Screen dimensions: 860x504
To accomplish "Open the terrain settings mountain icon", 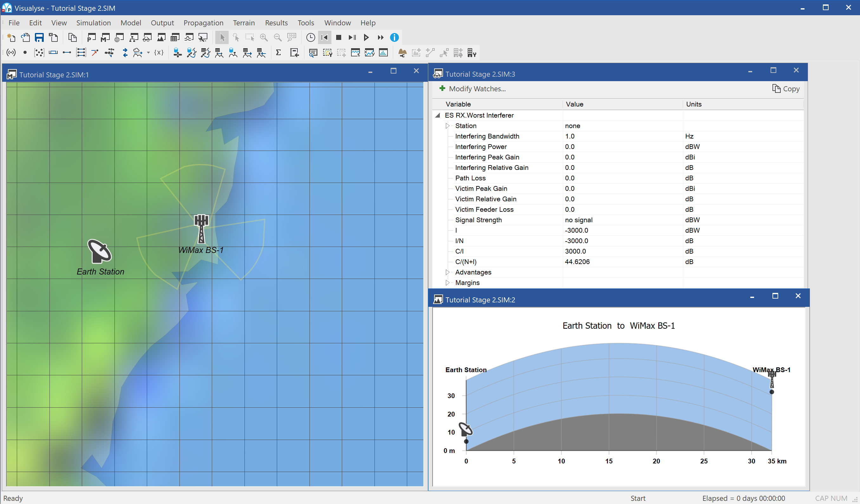I will [402, 53].
